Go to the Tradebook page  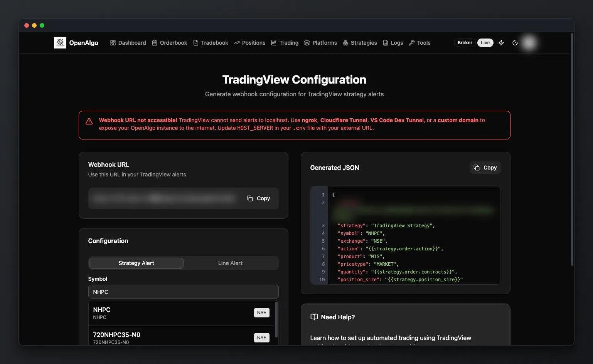[x=211, y=43]
